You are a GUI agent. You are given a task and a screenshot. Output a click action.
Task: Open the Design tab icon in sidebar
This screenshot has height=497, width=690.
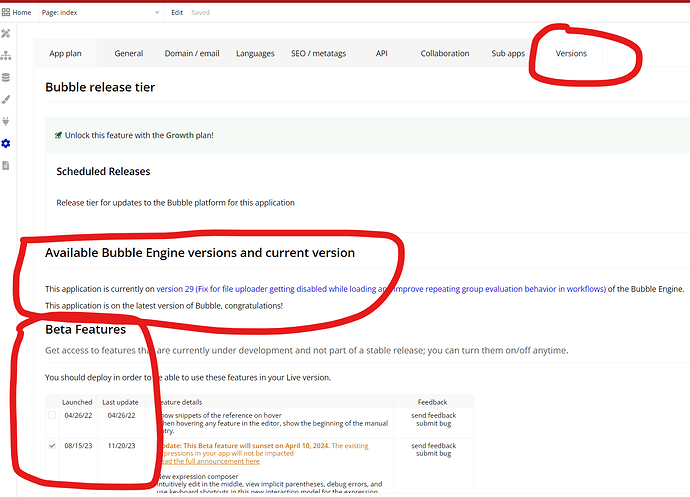6,33
